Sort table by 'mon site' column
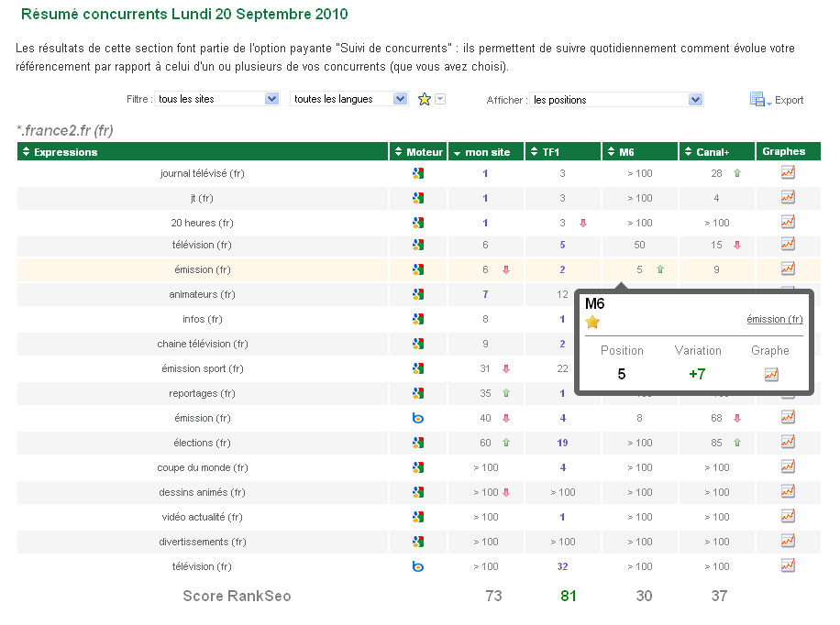The image size is (840, 625). [x=488, y=152]
